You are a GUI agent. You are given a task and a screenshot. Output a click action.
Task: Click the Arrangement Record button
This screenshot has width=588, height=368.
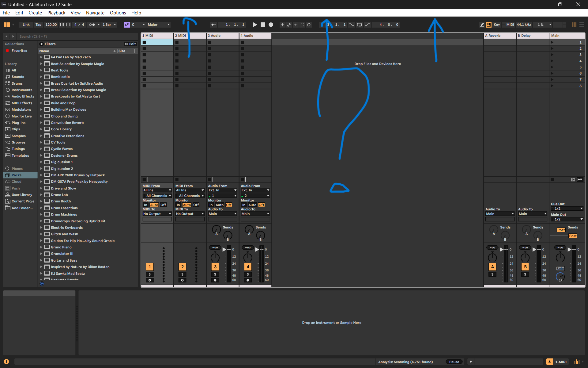tap(271, 25)
